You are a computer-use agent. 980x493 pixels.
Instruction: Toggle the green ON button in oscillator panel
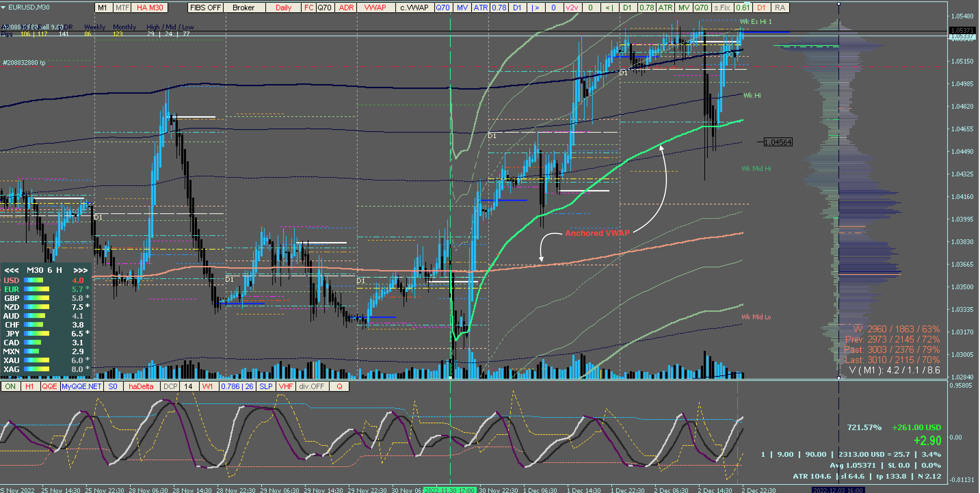10,386
